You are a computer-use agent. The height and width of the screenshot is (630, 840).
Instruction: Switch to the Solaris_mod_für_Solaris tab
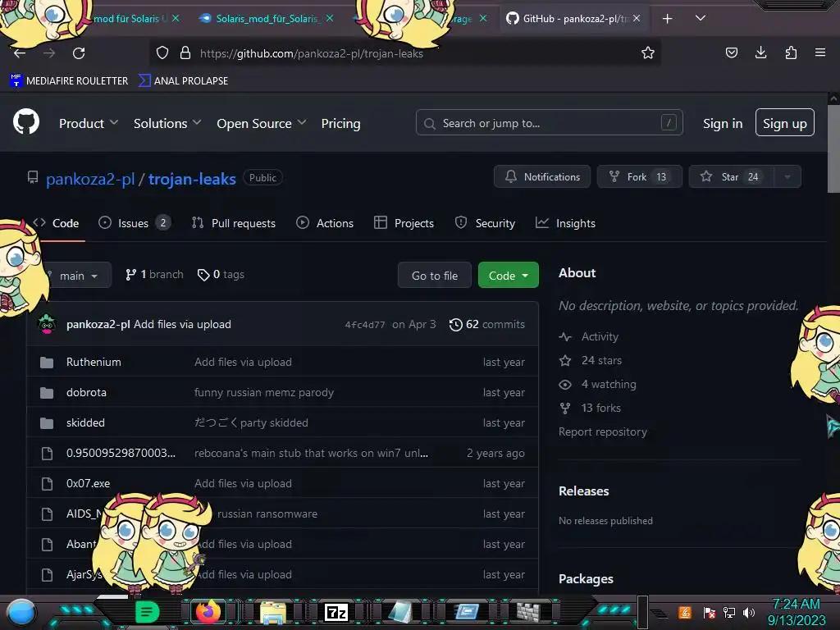pyautogui.click(x=267, y=19)
